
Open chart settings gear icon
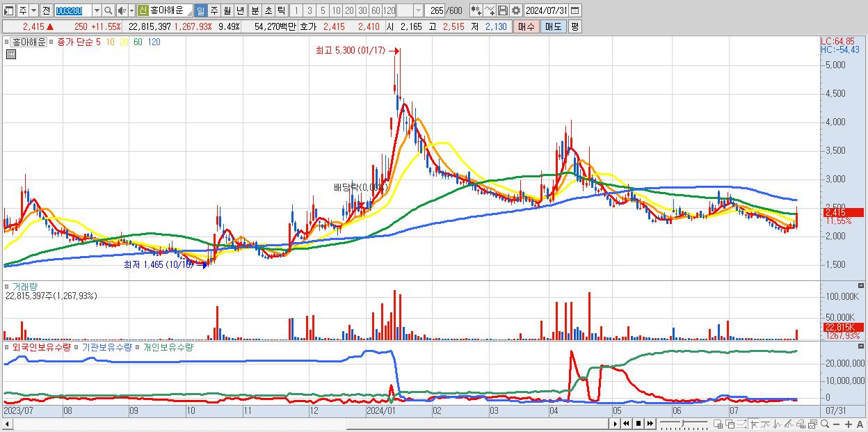516,10
